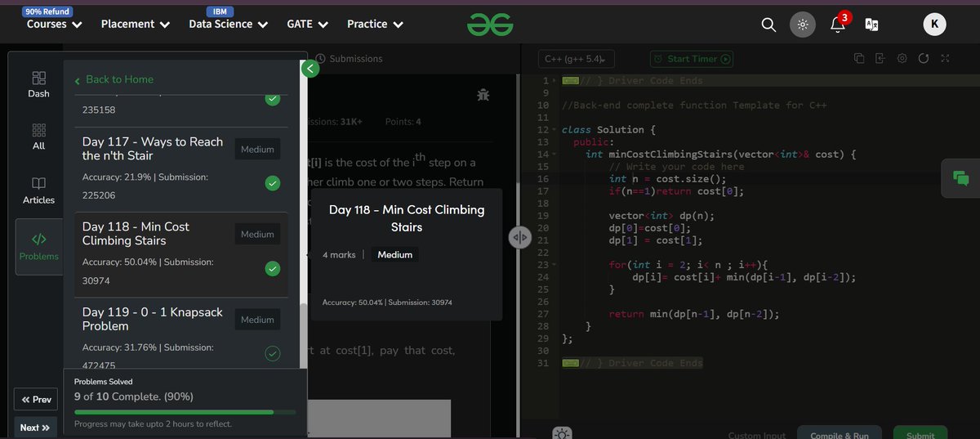980x439 pixels.
Task: Click 'Points: 4' text
Action: (403, 122)
